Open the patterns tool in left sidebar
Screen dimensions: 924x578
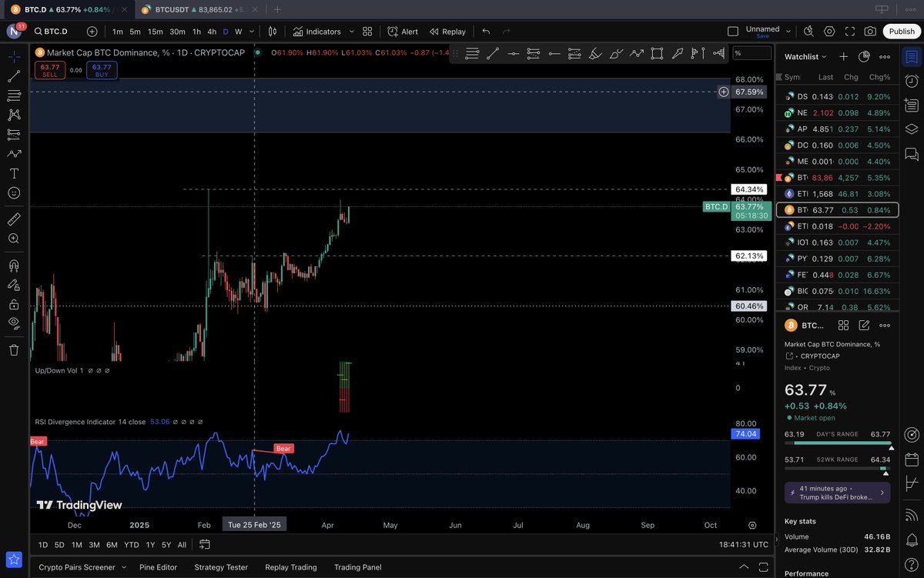click(14, 115)
